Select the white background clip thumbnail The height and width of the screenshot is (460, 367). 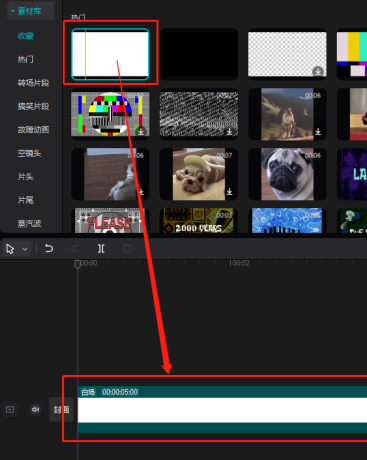coord(110,54)
